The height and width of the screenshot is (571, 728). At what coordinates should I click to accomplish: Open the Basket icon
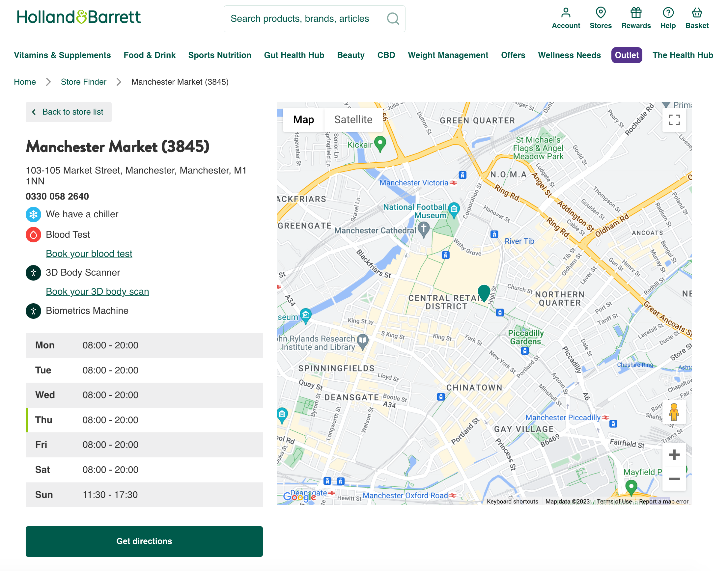click(697, 18)
